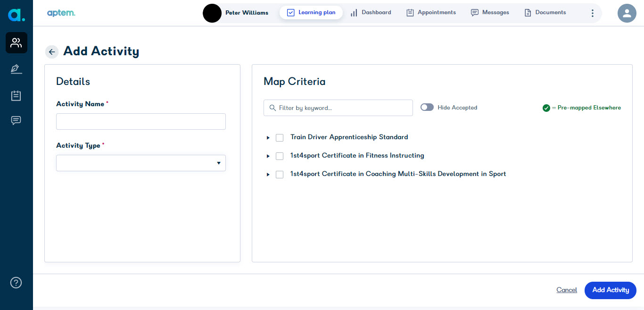Focus the Activity Name input field

140,122
